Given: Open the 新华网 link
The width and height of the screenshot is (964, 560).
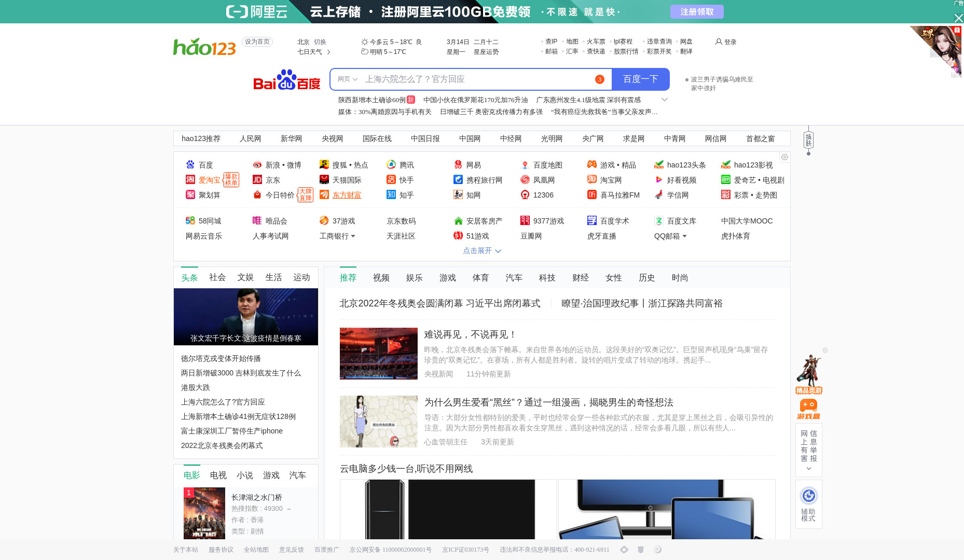Looking at the screenshot, I should coord(292,139).
